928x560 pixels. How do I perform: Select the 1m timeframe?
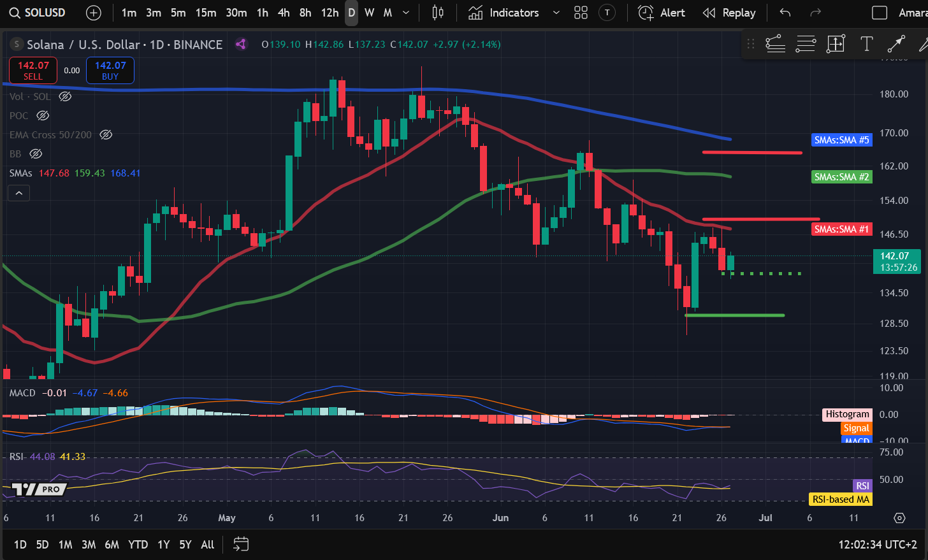129,13
